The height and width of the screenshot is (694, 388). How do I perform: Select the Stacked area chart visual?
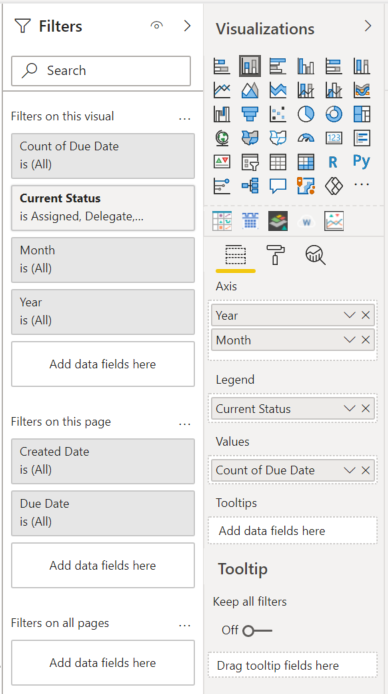278,90
